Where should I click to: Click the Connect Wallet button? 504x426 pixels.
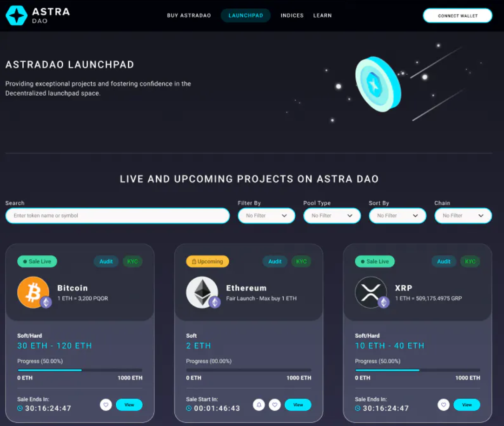coord(458,16)
